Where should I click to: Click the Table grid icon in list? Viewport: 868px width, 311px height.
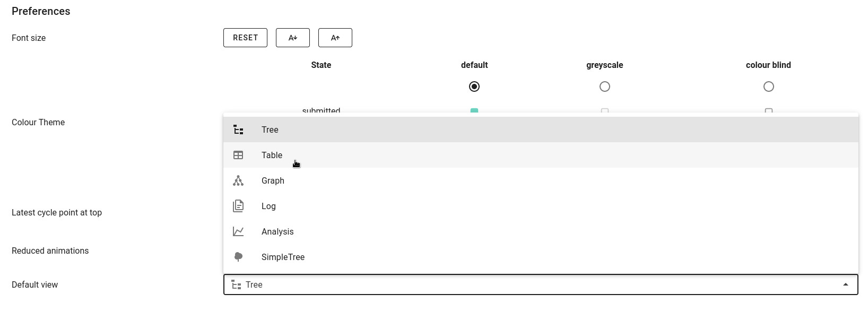(238, 155)
